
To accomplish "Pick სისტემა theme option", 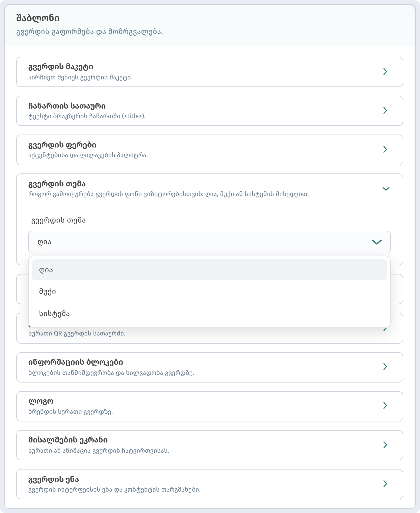I will tap(209, 314).
